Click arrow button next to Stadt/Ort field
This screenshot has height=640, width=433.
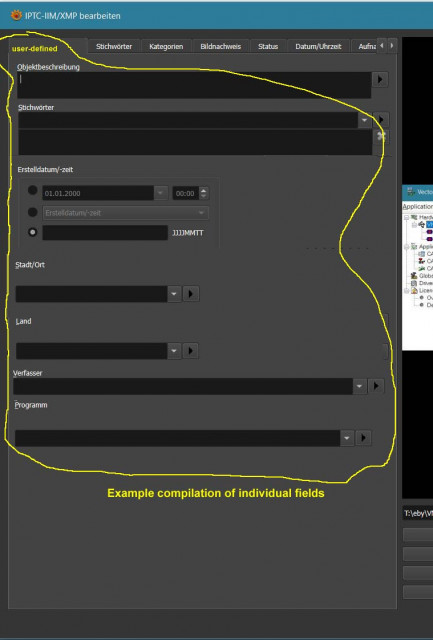pos(191,294)
